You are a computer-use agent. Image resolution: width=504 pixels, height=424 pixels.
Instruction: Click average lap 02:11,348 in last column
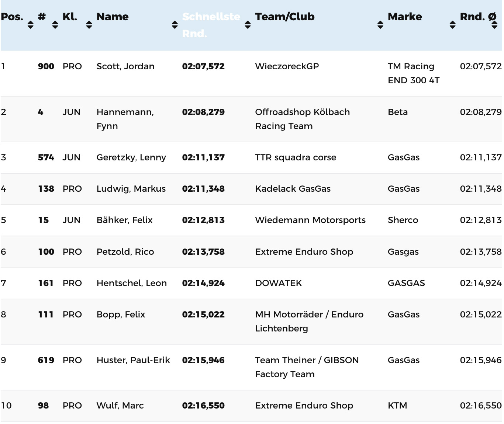tap(481, 189)
